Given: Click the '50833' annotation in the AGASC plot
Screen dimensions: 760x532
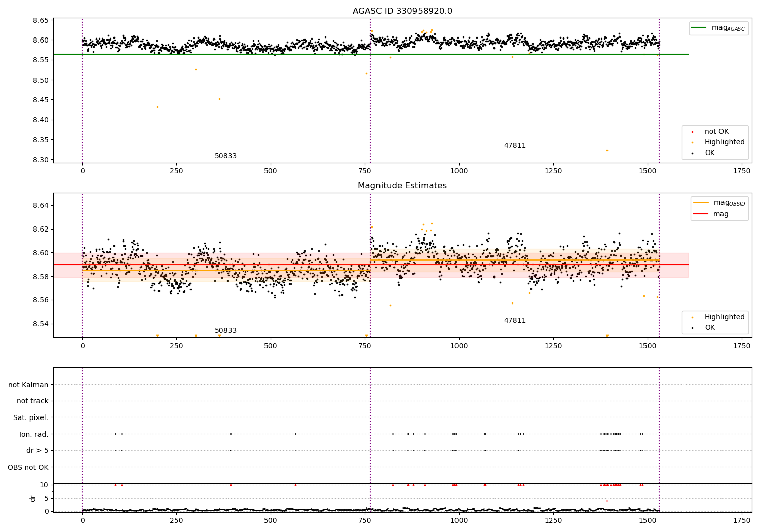Looking at the screenshot, I should pos(225,156).
